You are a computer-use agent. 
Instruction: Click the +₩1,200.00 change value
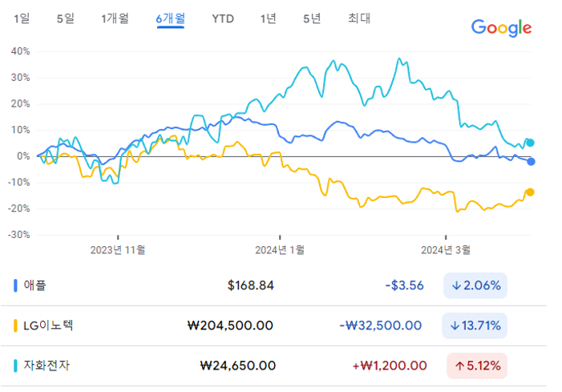coord(390,366)
